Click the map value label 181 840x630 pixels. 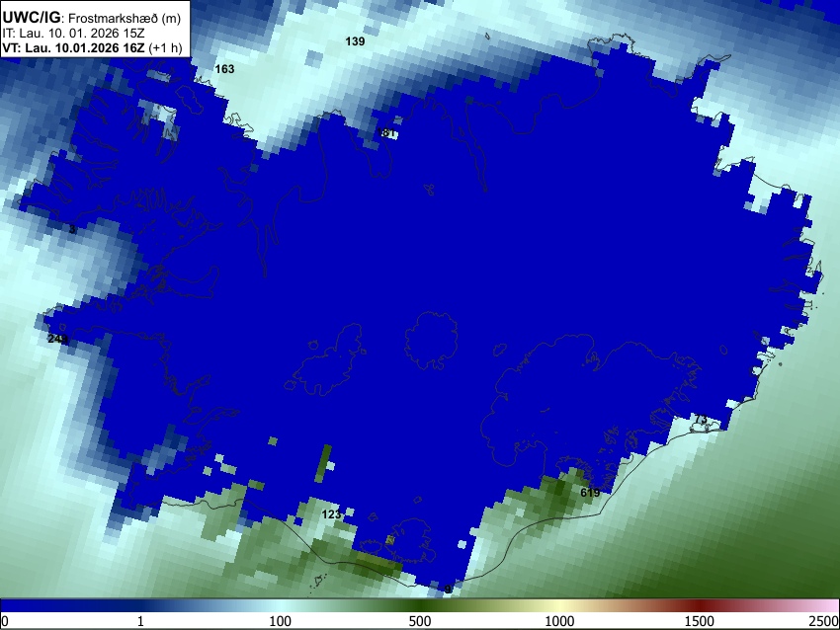(x=385, y=132)
